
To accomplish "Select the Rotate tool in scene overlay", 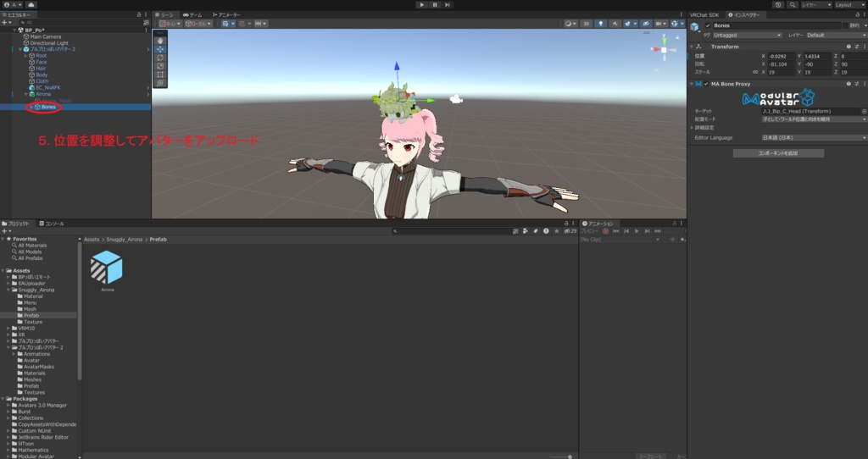I will (x=160, y=58).
